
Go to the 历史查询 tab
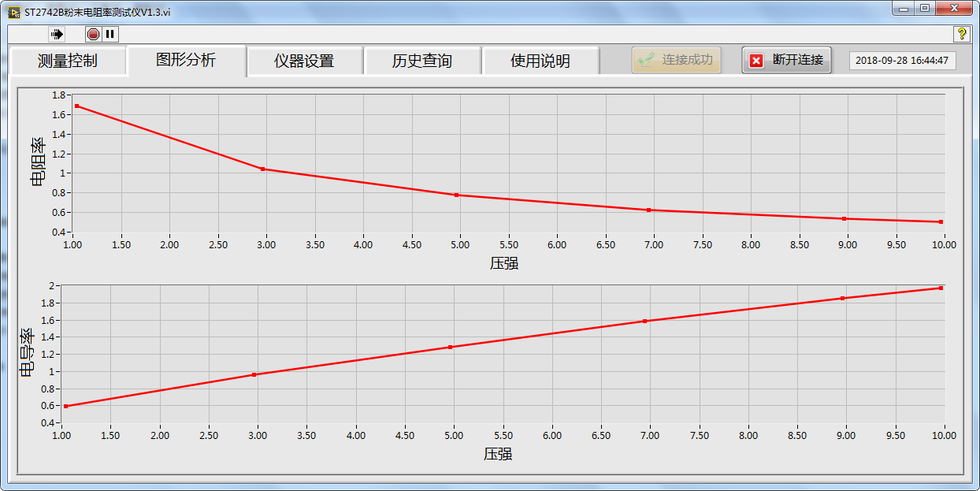pyautogui.click(x=422, y=61)
